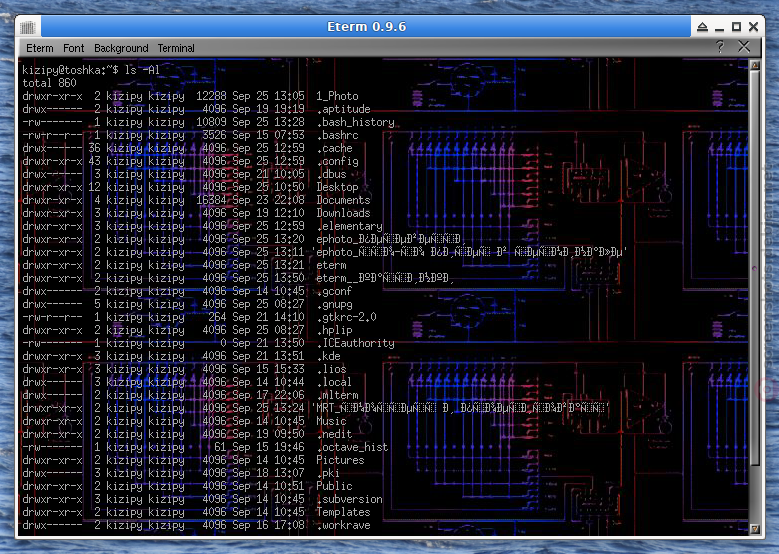Screen dimensions: 779x554
Task: Click the 16384 size value for Documents
Action: [x=211, y=200]
